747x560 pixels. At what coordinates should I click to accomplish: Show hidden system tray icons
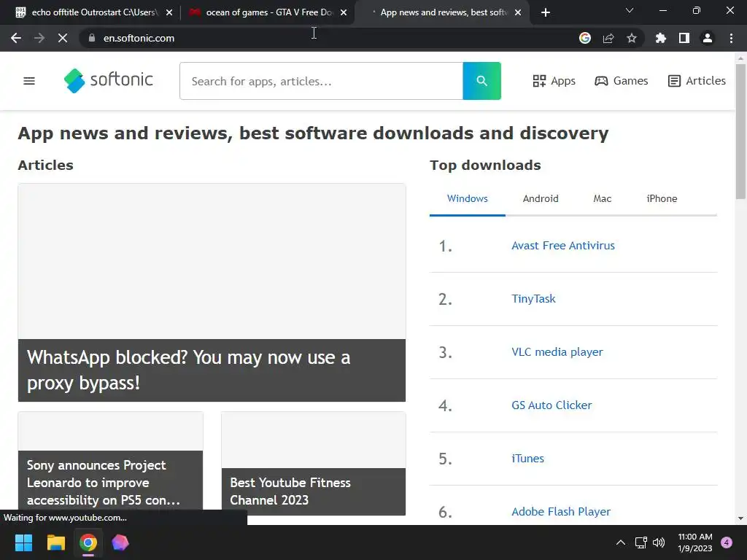(620, 542)
